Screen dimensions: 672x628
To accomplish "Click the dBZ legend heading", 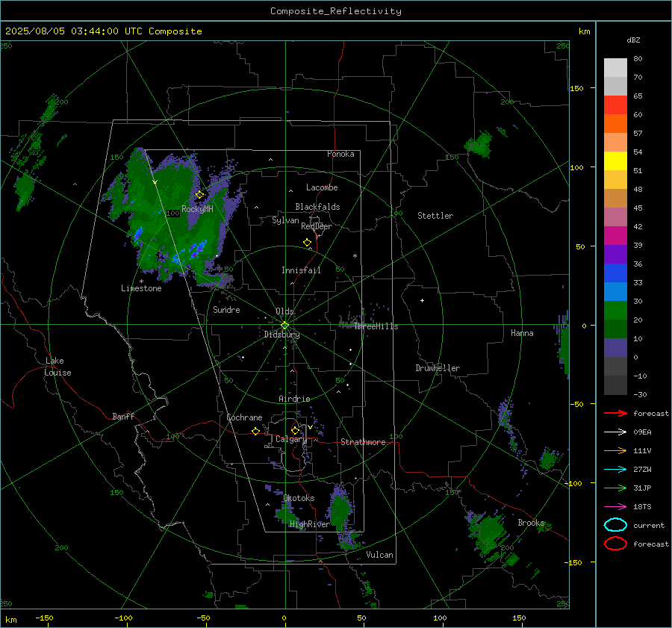I will point(633,40).
